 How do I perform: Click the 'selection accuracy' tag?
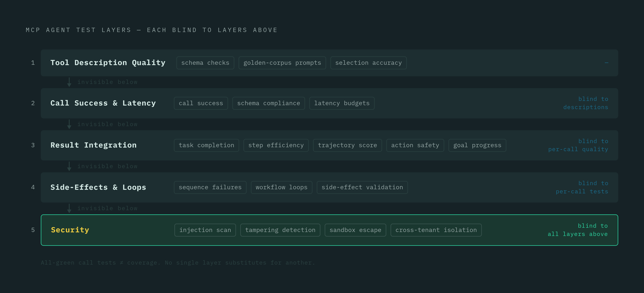369,63
